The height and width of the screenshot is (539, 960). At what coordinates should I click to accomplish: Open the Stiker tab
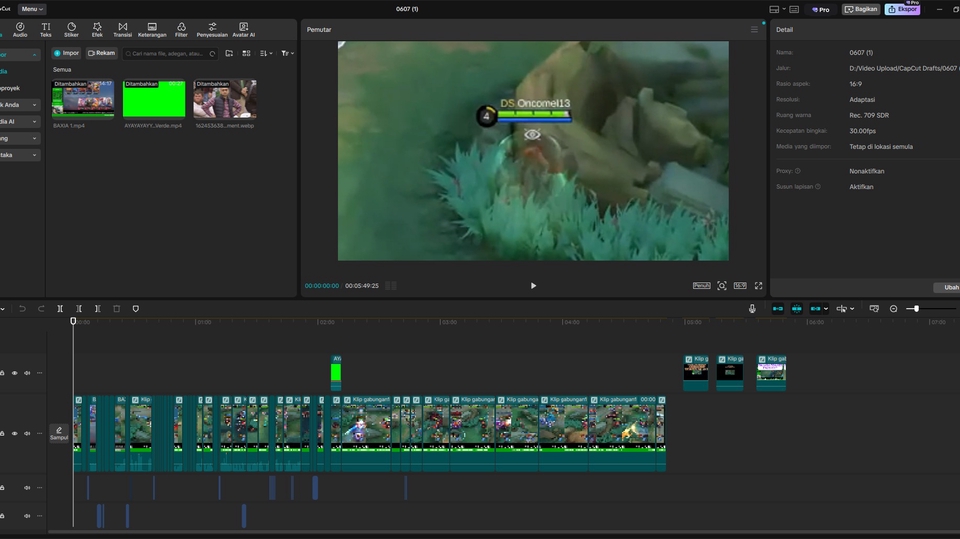pos(71,29)
